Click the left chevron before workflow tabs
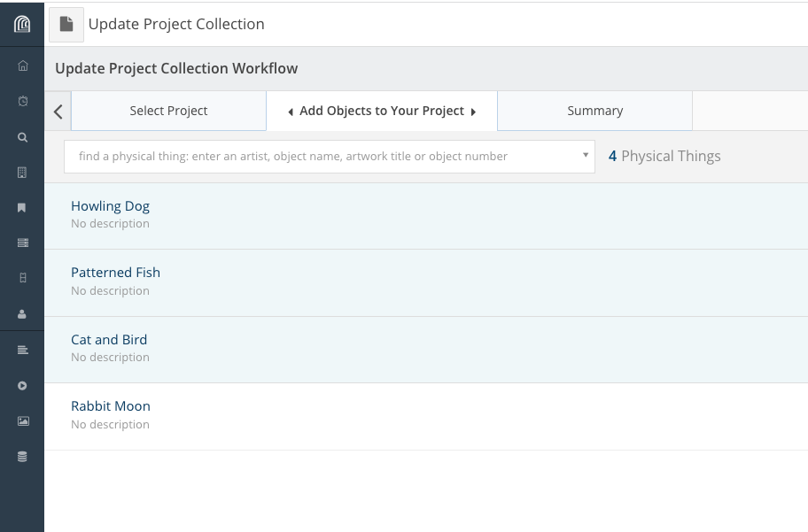Viewport: 808px width, 532px height. [x=58, y=112]
